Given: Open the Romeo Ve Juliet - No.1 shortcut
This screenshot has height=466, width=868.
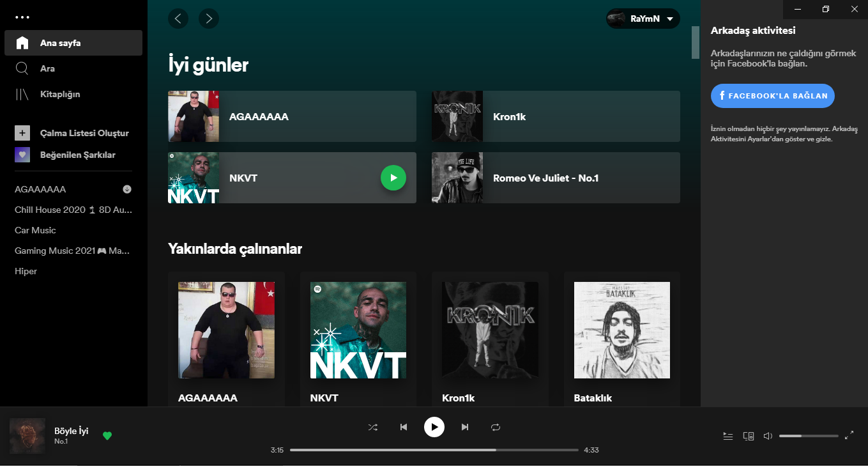Looking at the screenshot, I should click(556, 178).
